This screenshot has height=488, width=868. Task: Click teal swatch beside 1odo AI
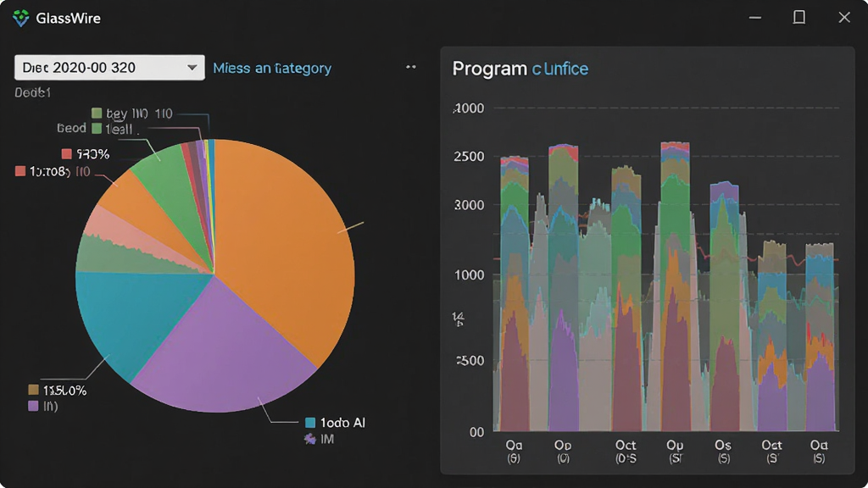point(310,423)
